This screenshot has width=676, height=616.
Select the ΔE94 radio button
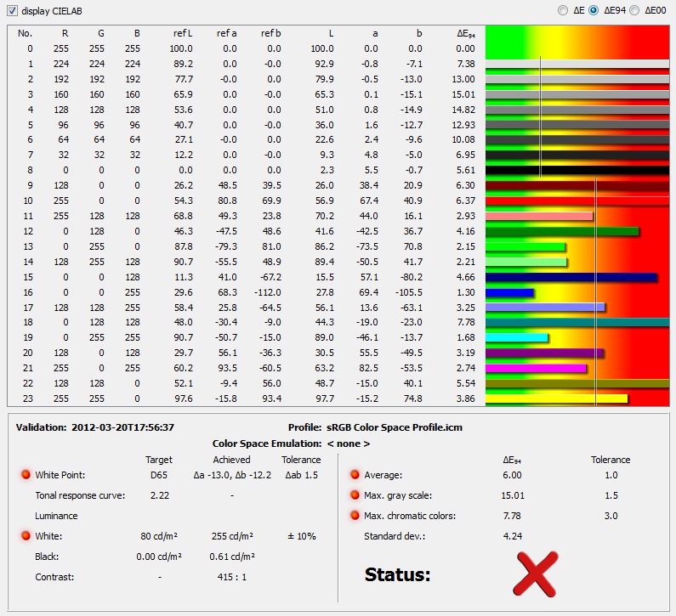[x=593, y=10]
